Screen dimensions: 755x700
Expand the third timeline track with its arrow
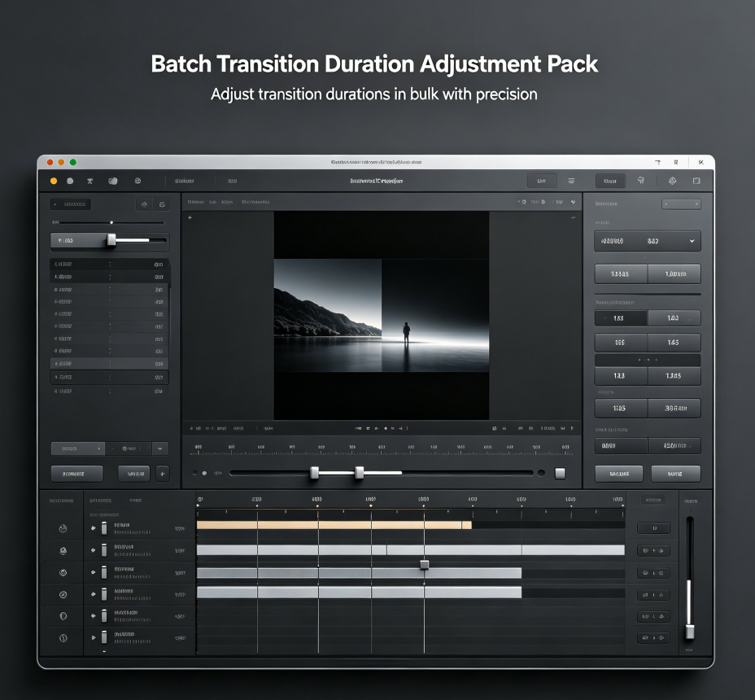pyautogui.click(x=94, y=572)
